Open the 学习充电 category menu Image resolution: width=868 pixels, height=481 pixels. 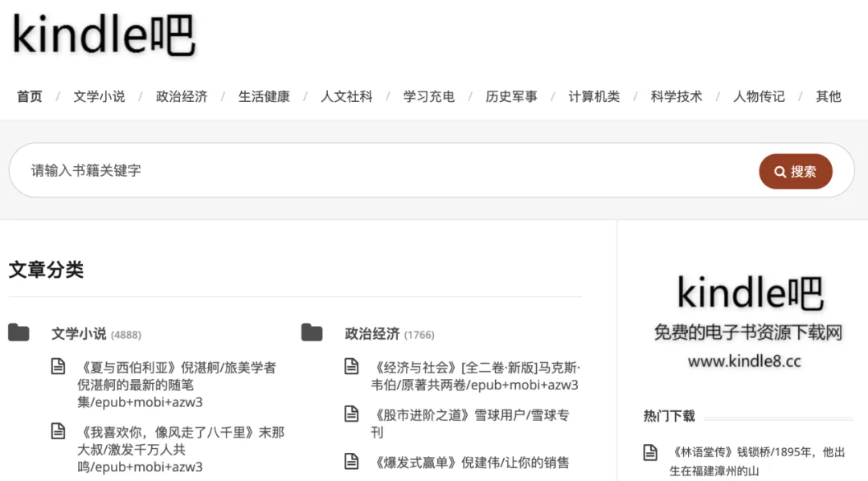[429, 96]
